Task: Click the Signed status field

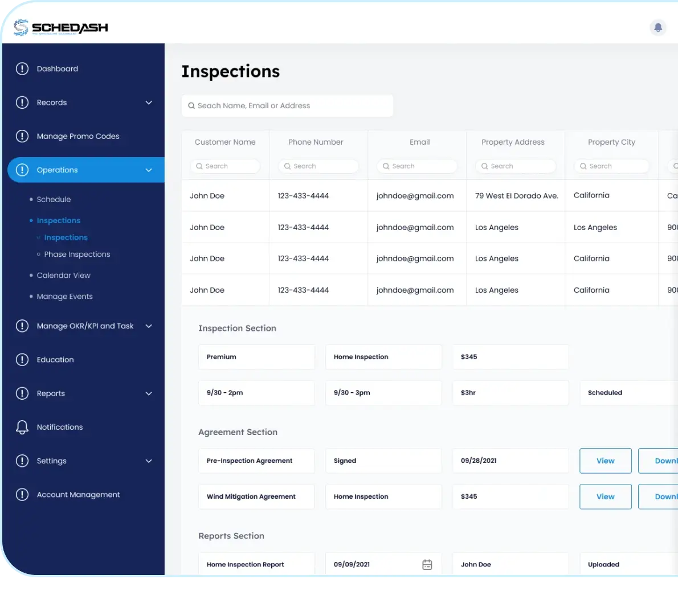Action: [x=383, y=461]
